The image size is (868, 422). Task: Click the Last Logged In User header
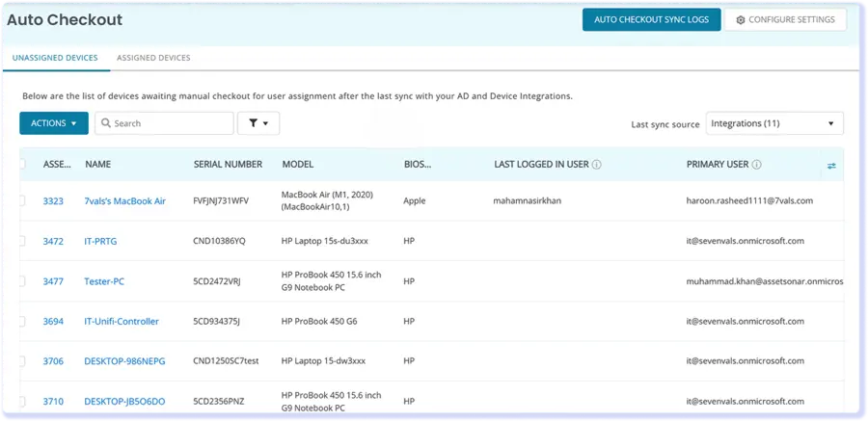point(541,164)
